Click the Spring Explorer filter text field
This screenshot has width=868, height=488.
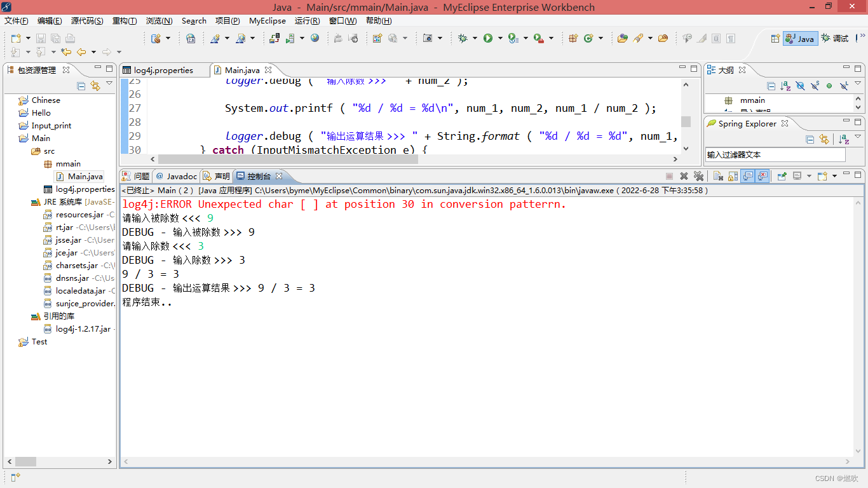[775, 154]
